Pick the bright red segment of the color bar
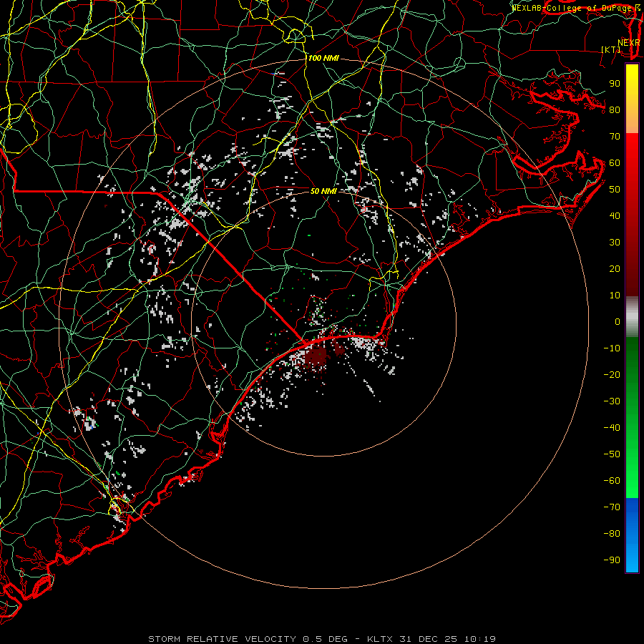 pyautogui.click(x=632, y=148)
